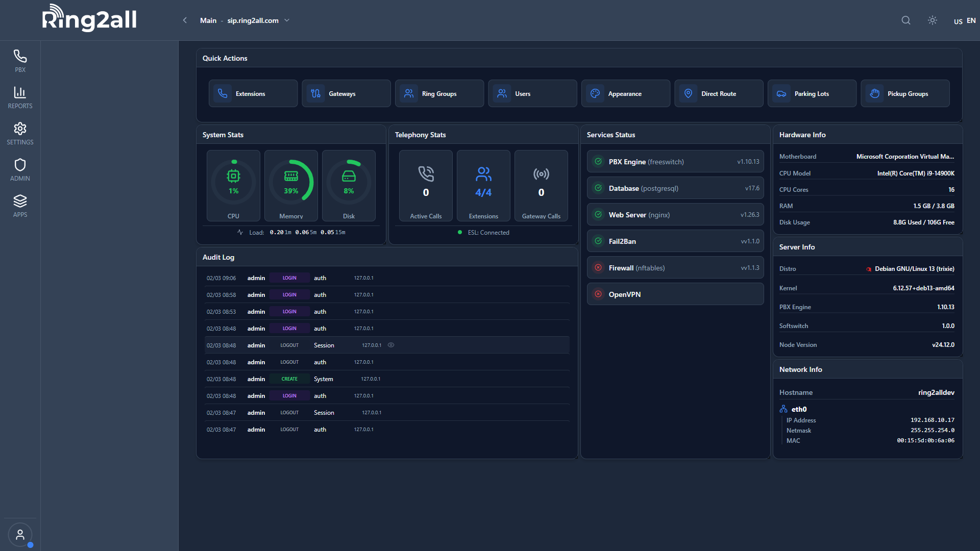980x551 pixels.
Task: Open the Reports sidebar section
Action: pyautogui.click(x=20, y=97)
